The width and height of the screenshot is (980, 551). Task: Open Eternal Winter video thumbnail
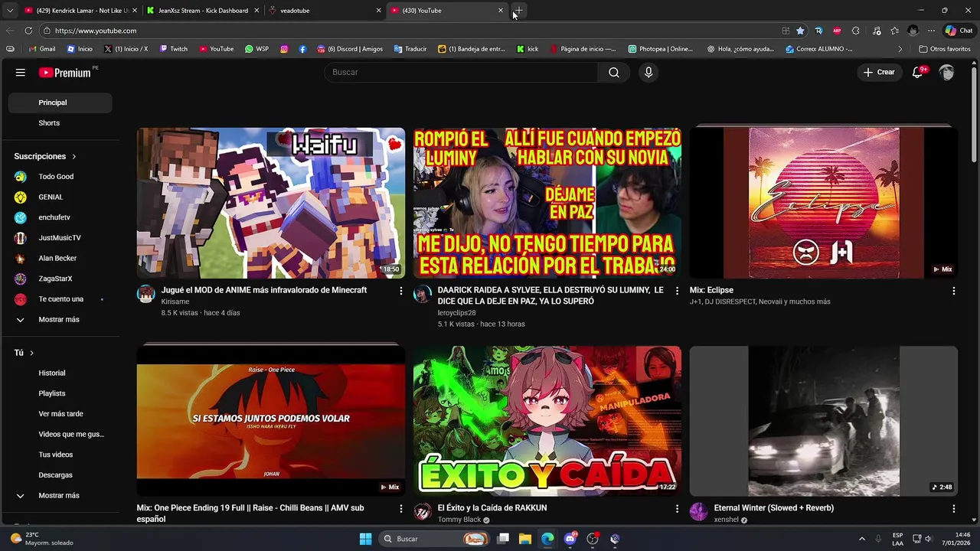(824, 421)
